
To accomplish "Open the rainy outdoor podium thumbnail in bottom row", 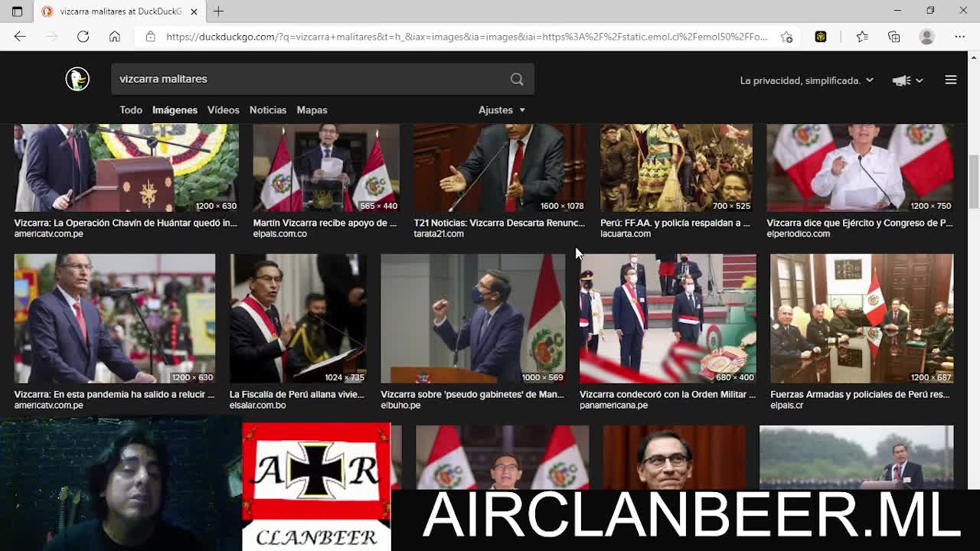I will pyautogui.click(x=856, y=458).
